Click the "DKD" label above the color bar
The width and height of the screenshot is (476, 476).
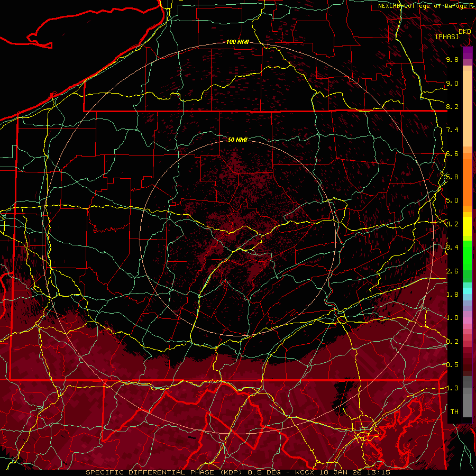[464, 31]
